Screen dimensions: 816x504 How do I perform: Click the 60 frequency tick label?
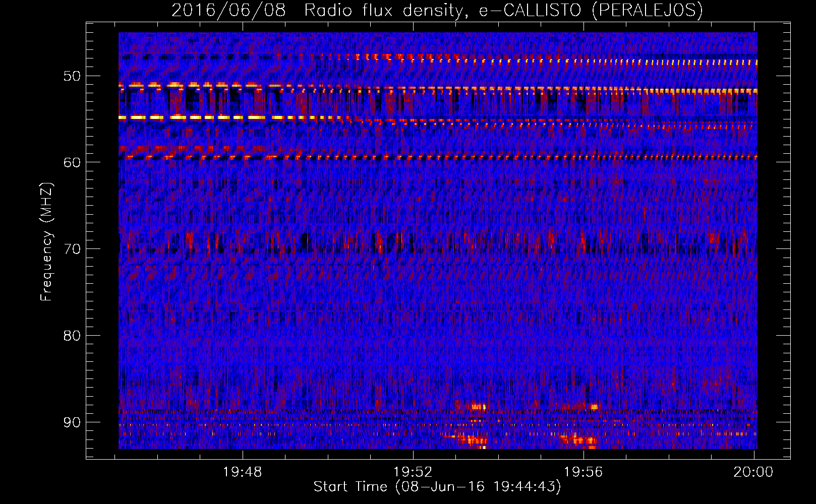pyautogui.click(x=72, y=162)
